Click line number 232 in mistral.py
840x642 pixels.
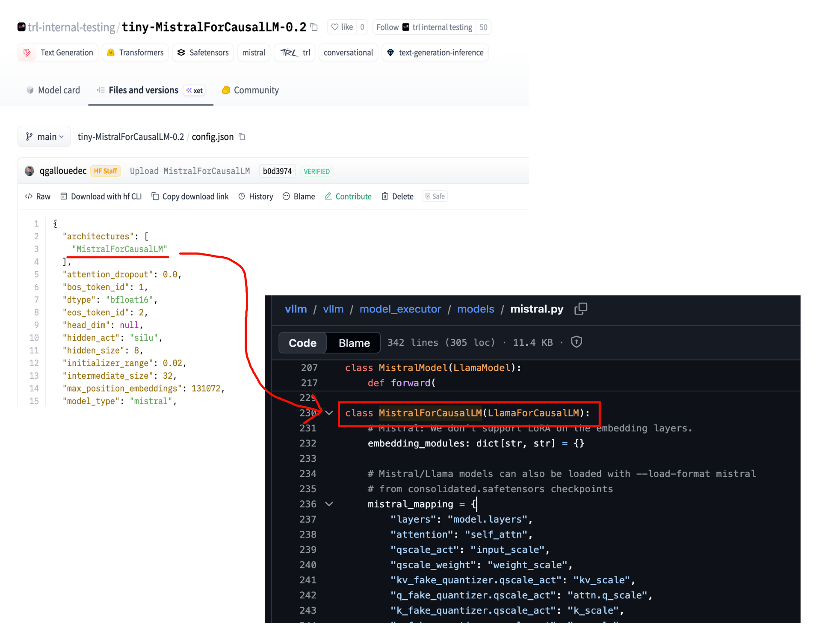(308, 443)
